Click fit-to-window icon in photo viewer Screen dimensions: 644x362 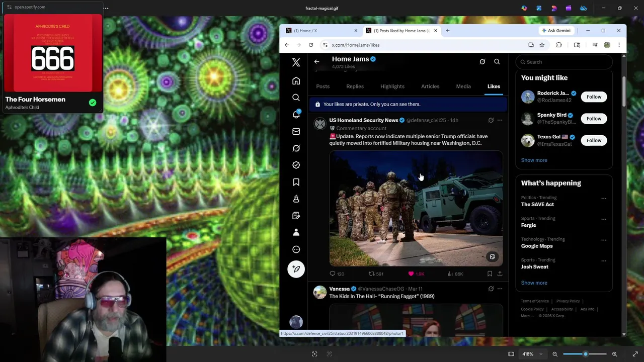pos(511,354)
